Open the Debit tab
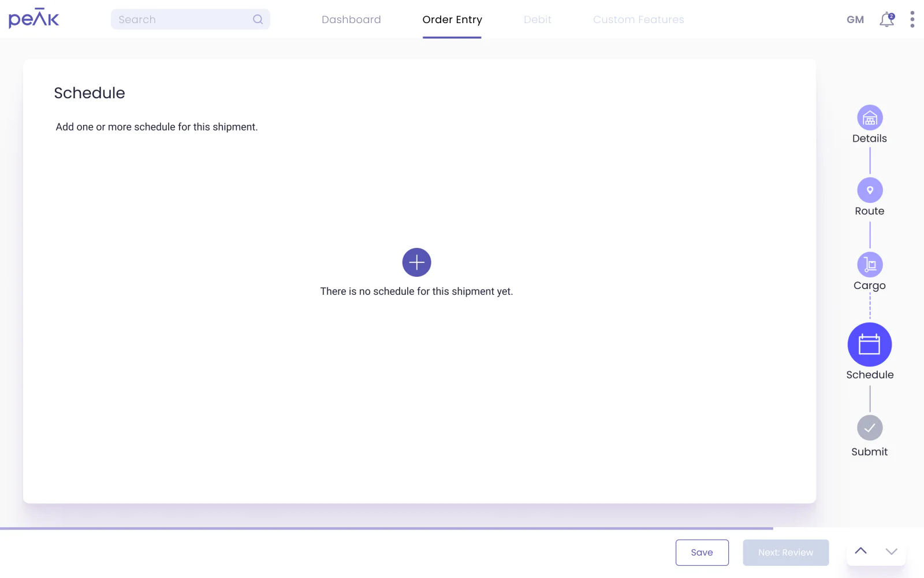 pyautogui.click(x=538, y=20)
